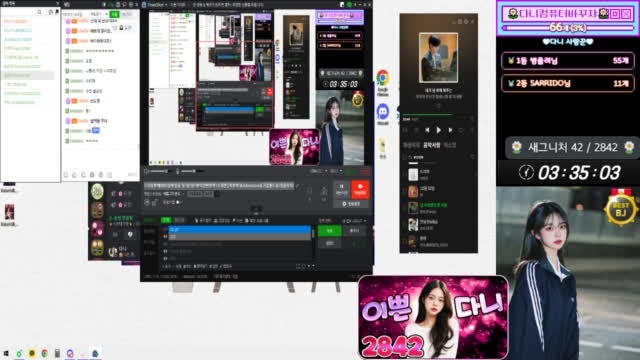The height and width of the screenshot is (360, 640).
Task: Open the dropdown in the chat header
Action: tap(99, 14)
